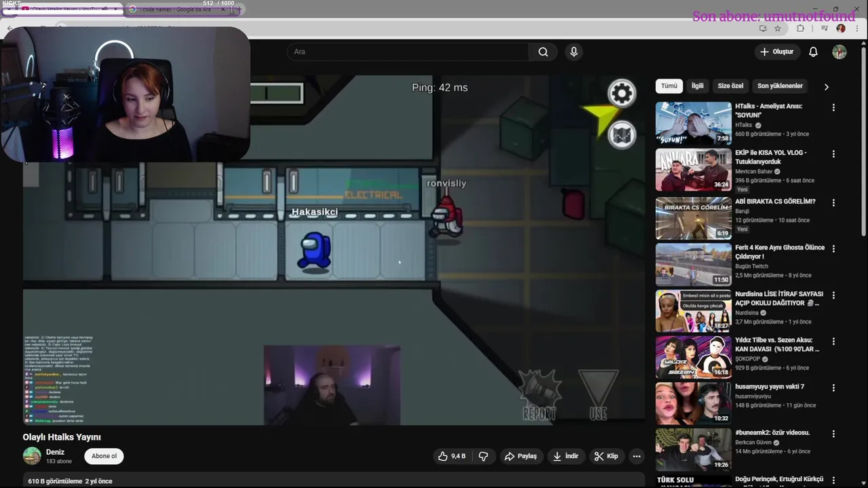The height and width of the screenshot is (488, 868).
Task: Click the İndir download button
Action: tap(566, 456)
